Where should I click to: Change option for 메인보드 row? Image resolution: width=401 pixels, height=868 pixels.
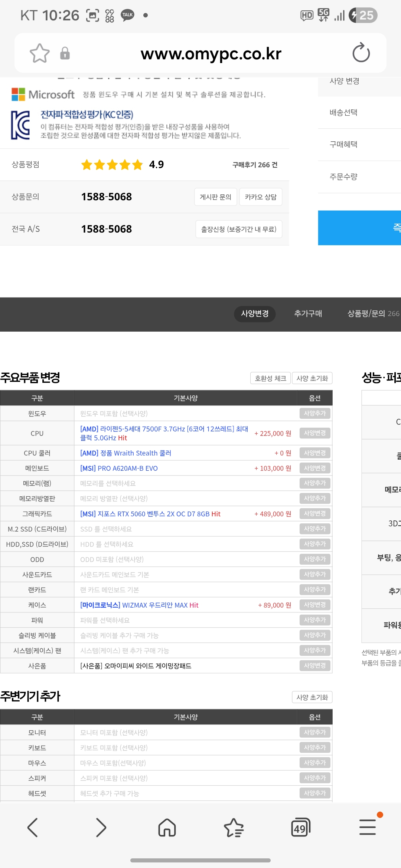click(x=315, y=468)
